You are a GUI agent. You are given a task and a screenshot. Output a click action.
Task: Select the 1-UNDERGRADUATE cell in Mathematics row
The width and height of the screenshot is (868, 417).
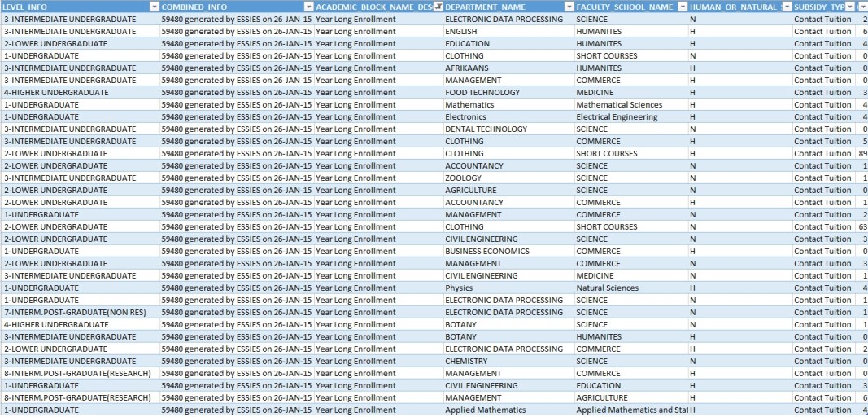pyautogui.click(x=80, y=105)
